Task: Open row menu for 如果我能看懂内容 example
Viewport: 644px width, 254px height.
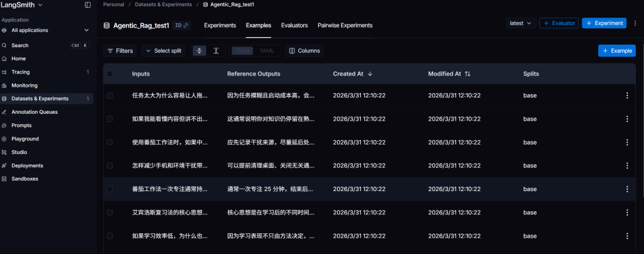Action: point(627,119)
